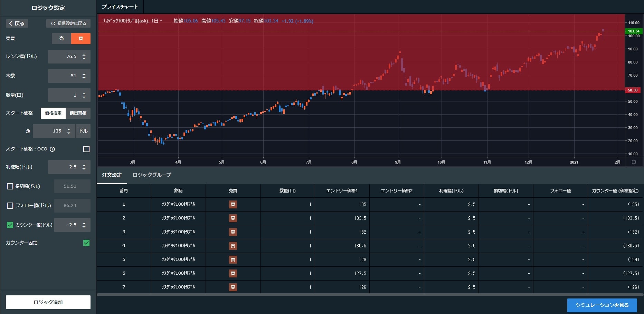644x314 pixels.
Task: Click the 銘柄 column header
Action: tap(178, 191)
